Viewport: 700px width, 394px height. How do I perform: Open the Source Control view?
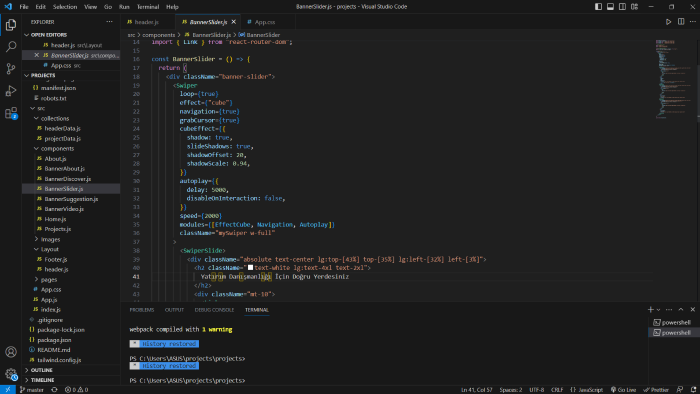pos(11,68)
